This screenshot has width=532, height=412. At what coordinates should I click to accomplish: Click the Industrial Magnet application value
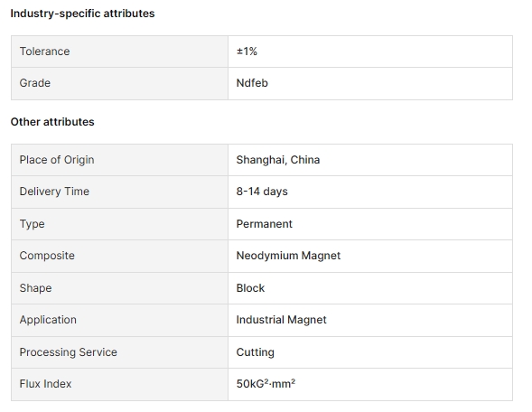(281, 320)
